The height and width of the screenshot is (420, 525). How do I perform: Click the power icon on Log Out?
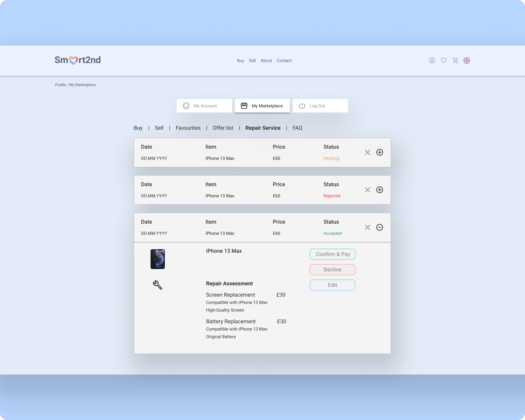point(302,106)
